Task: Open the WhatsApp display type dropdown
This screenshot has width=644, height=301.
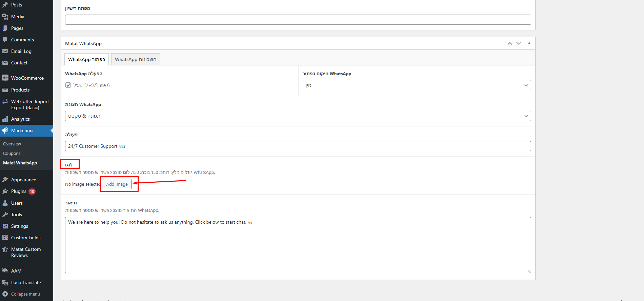Action: 298,116
